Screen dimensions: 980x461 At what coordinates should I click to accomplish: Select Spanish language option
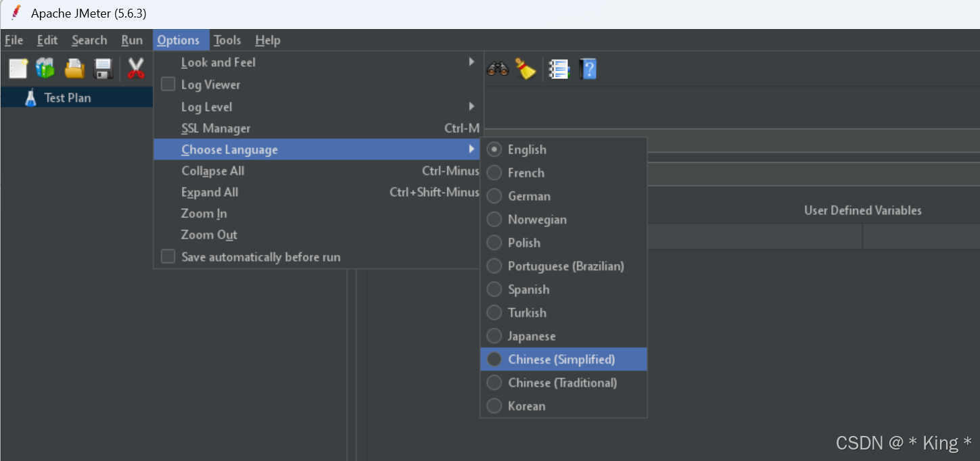coord(563,289)
